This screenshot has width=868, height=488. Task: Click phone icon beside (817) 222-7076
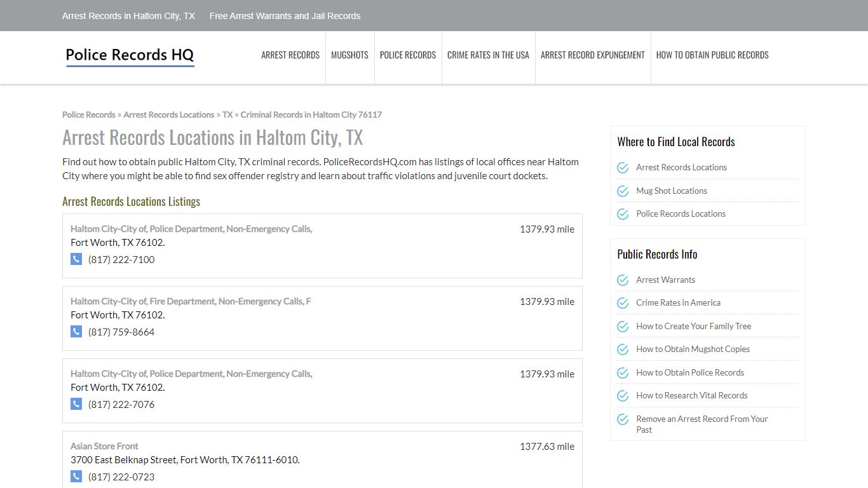(76, 404)
